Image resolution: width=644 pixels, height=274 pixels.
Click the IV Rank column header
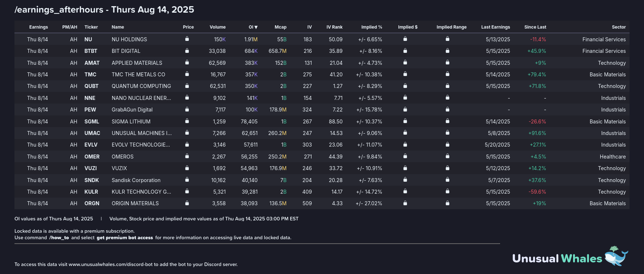point(334,27)
